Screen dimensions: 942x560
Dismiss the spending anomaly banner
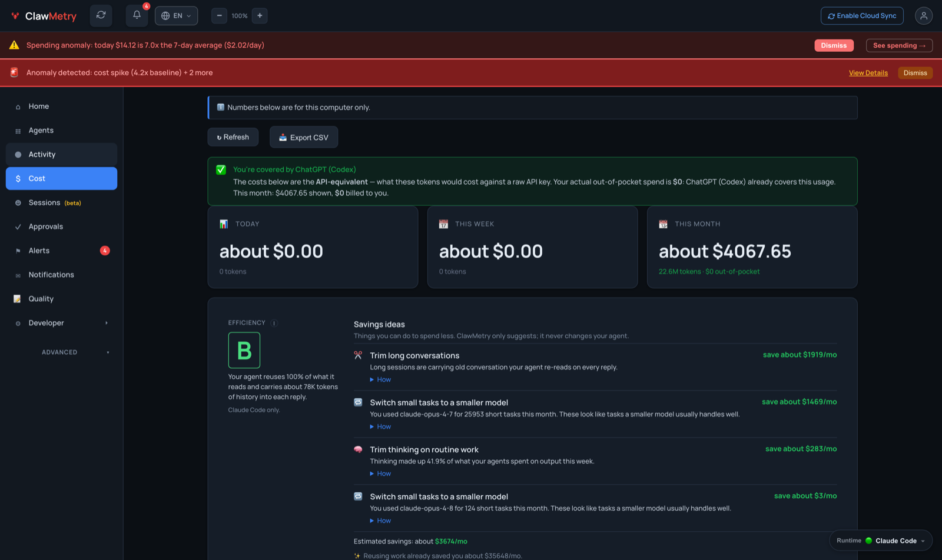834,45
